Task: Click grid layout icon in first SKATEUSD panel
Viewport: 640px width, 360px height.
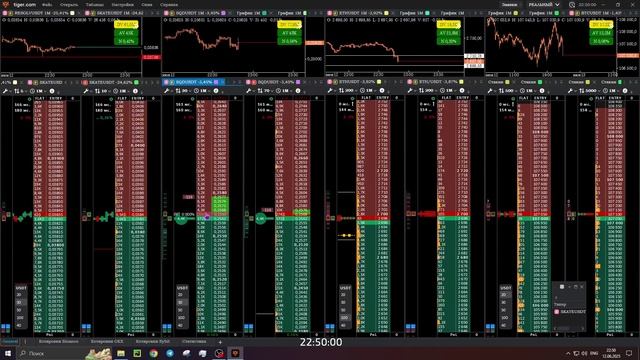Action: click(5, 327)
